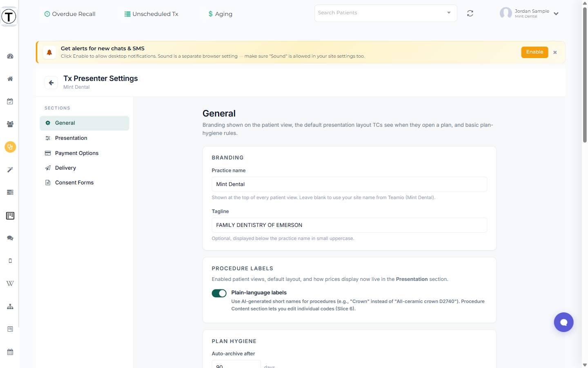
Task: Open the Consent Forms section
Action: coord(85,183)
